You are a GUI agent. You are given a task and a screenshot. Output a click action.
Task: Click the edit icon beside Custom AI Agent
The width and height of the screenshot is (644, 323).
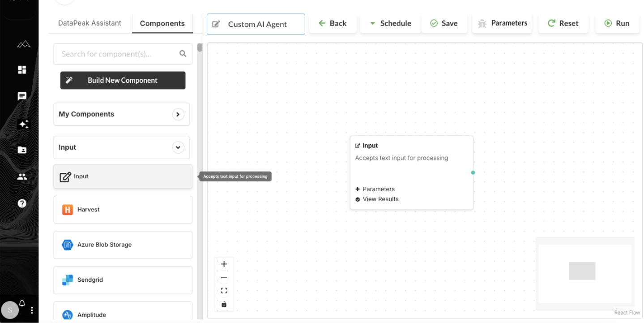tap(216, 24)
